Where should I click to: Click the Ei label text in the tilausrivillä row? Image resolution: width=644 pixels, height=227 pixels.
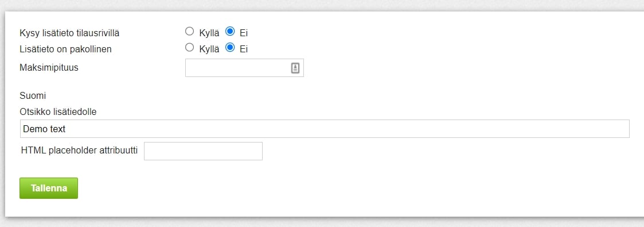coord(244,33)
